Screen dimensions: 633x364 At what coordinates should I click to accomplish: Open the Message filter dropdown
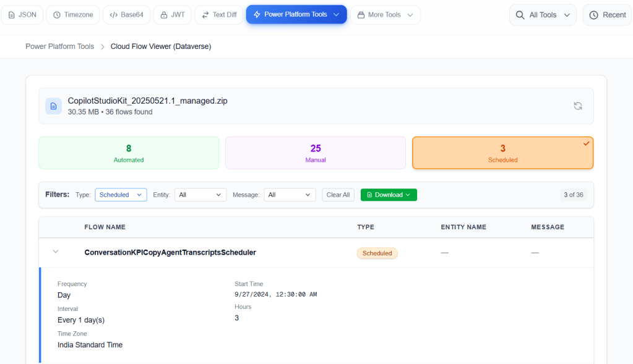coord(290,195)
